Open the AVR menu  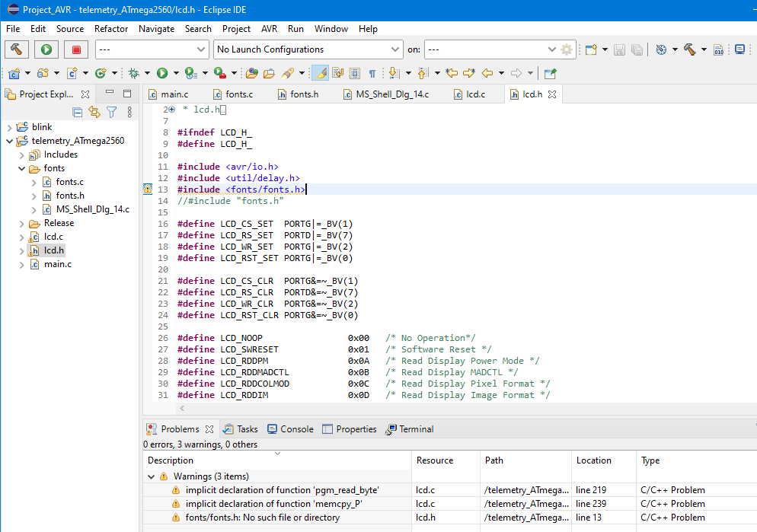pos(269,29)
